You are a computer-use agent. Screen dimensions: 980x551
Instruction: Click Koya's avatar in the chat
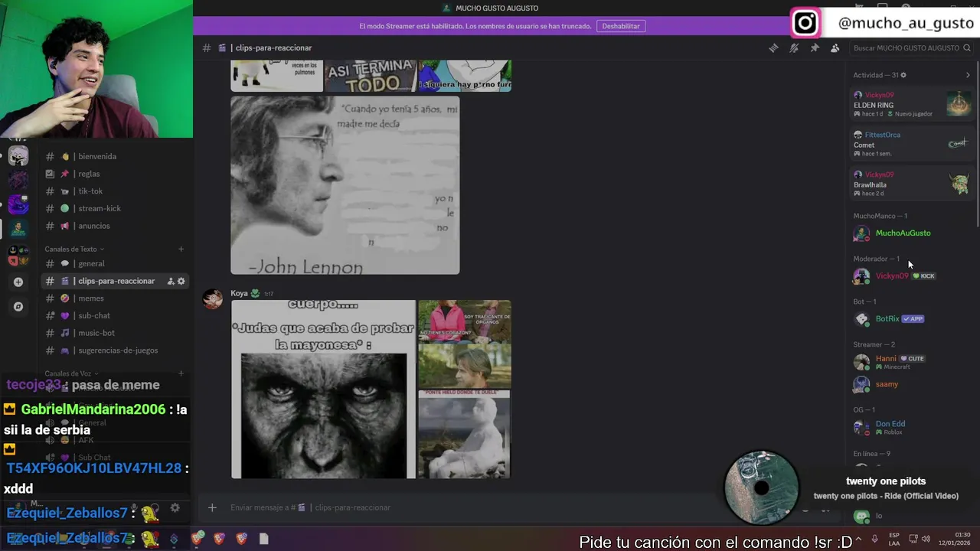coord(213,299)
